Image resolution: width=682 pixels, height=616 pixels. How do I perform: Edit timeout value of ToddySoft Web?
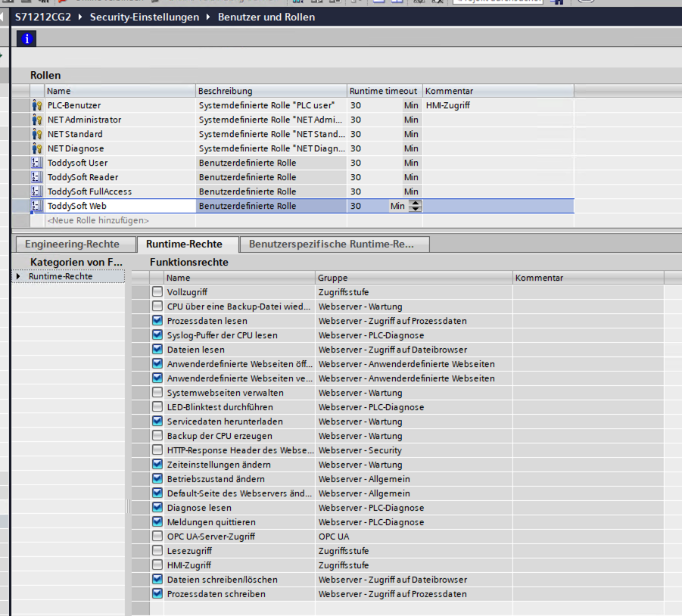pyautogui.click(x=368, y=206)
